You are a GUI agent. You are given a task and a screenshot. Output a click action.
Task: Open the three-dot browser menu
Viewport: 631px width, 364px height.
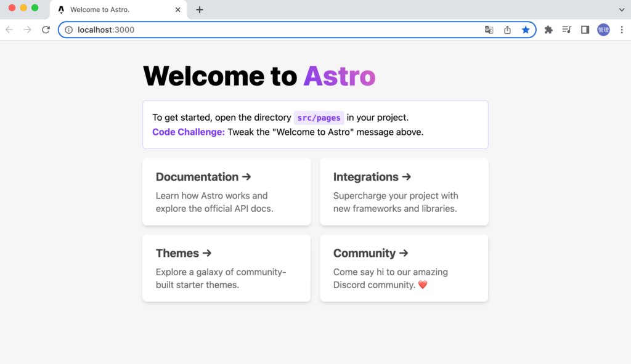pyautogui.click(x=622, y=29)
